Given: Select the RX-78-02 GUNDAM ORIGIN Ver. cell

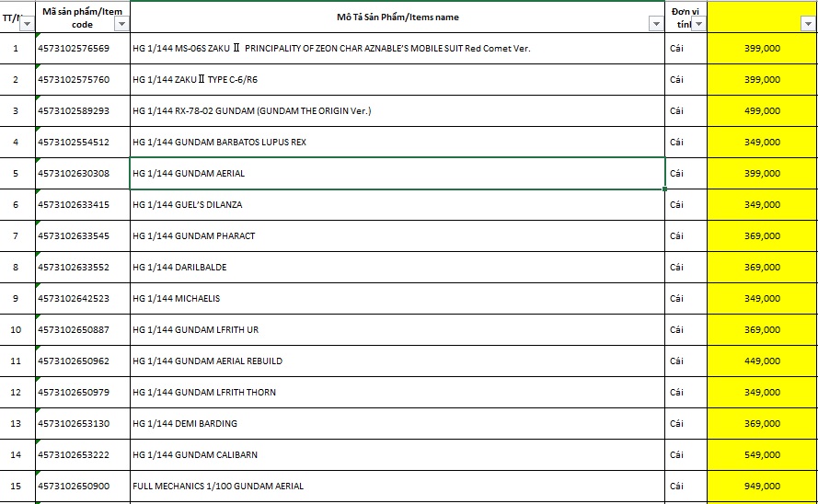Looking at the screenshot, I should click(x=397, y=111).
